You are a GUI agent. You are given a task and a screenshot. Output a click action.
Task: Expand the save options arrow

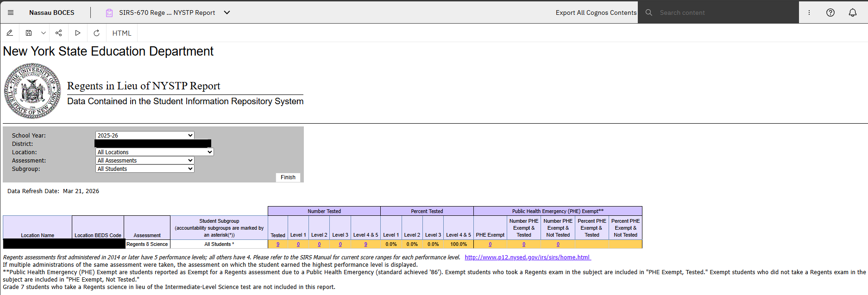43,33
